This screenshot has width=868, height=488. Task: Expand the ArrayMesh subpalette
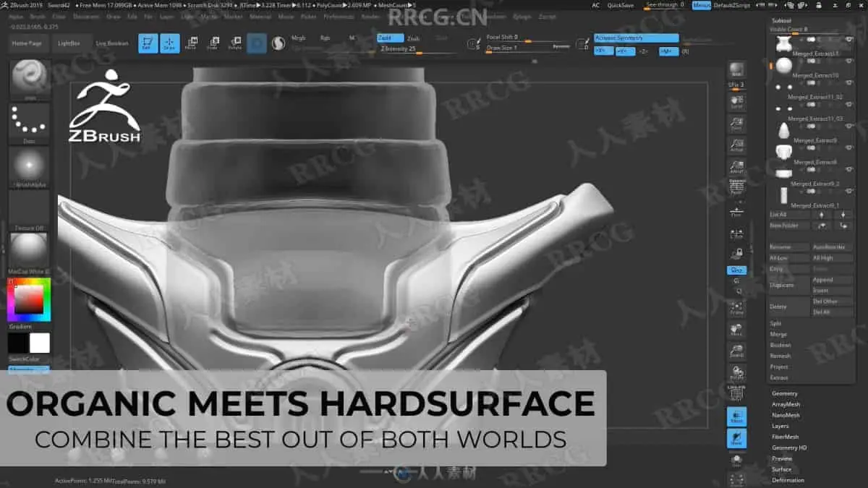tap(786, 404)
